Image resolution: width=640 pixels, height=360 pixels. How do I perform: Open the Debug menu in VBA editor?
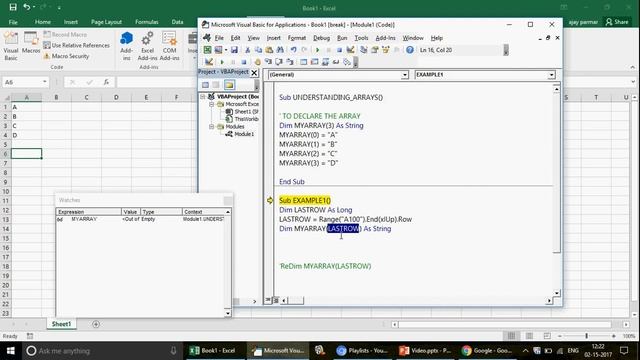321,38
